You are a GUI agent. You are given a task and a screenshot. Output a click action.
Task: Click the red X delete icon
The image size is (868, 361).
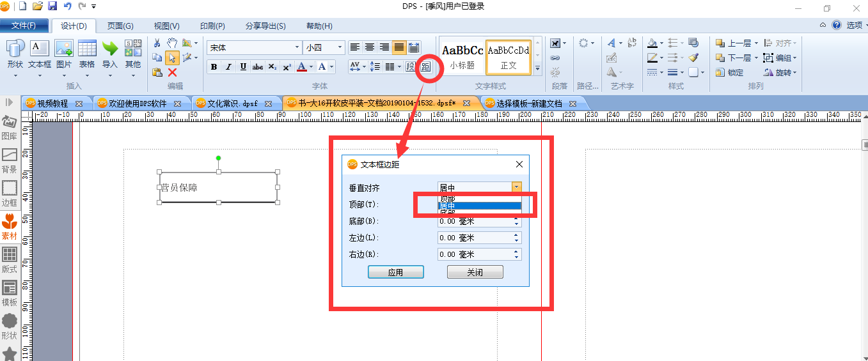[x=172, y=72]
